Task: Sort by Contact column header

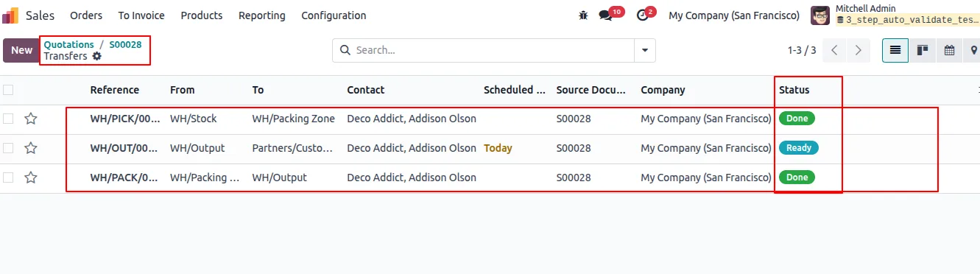Action: [366, 90]
